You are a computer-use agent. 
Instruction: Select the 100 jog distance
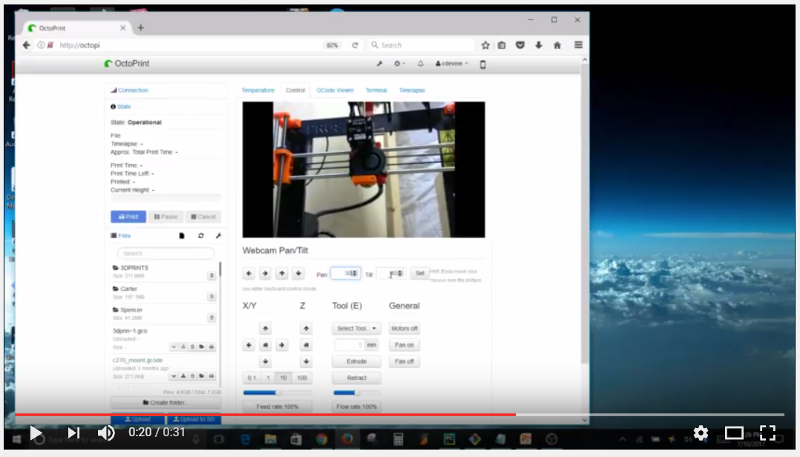tap(302, 378)
